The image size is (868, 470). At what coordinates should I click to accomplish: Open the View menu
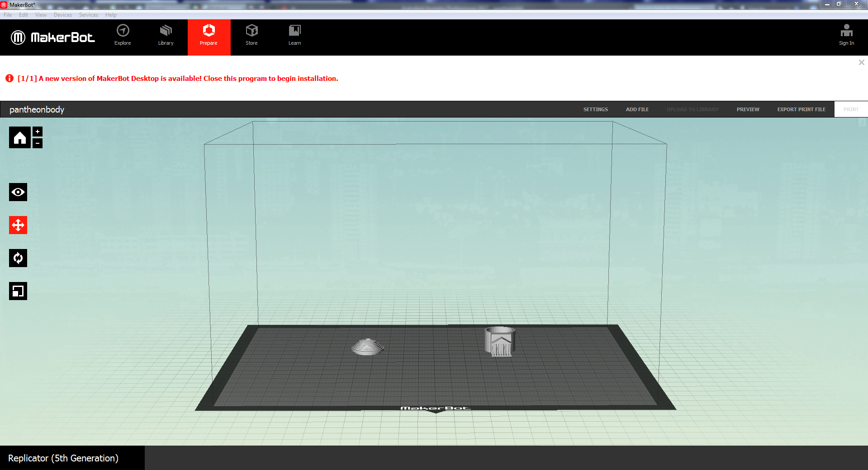41,15
